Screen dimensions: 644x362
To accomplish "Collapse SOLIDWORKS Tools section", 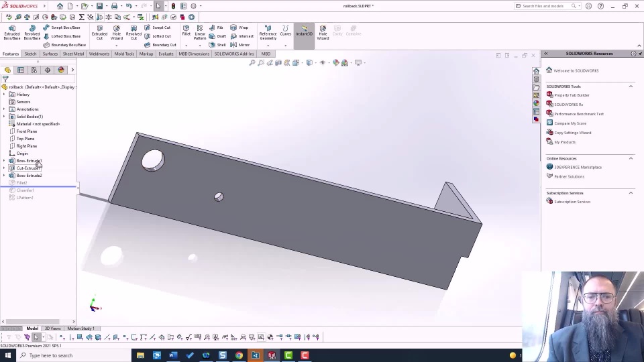I will click(x=631, y=86).
